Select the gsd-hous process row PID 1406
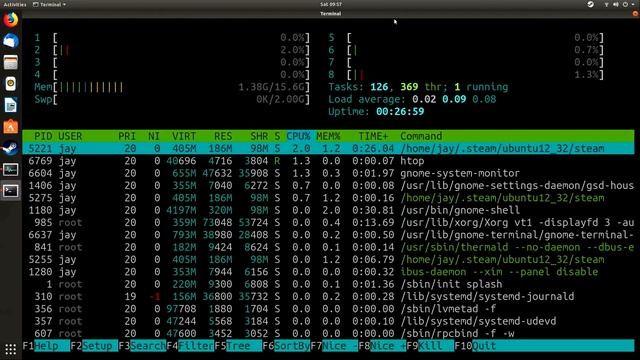 click(328, 185)
